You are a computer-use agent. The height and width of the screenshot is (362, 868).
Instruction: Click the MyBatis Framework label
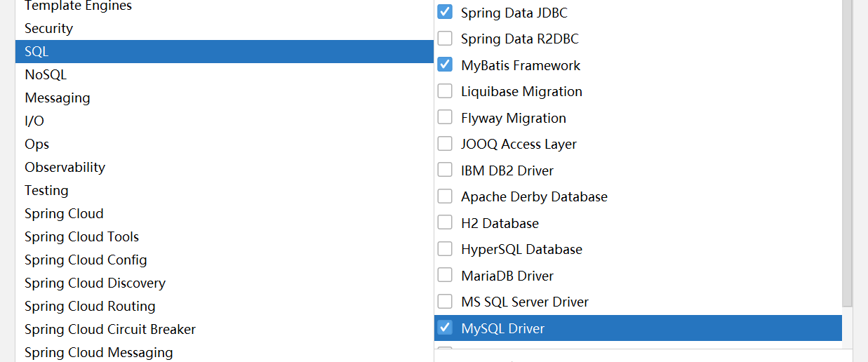tap(521, 65)
